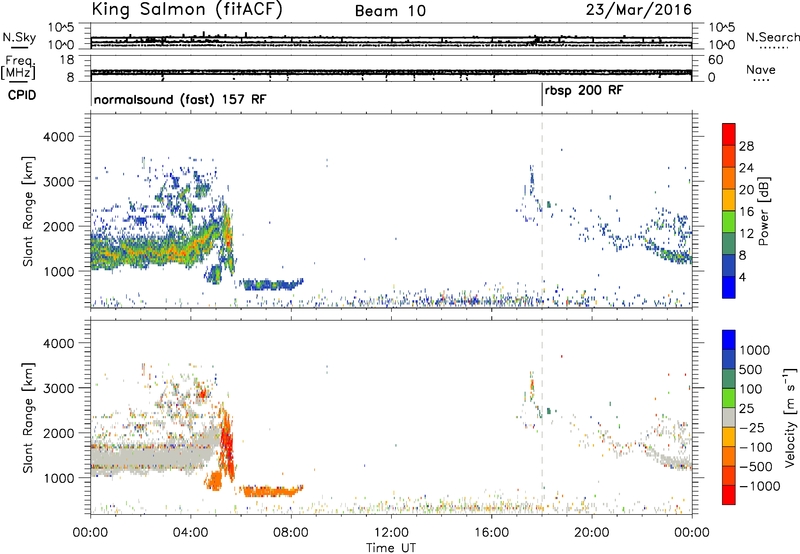Click 'normalsound (fast) 157 RF' text
This screenshot has height=554, width=800.
pyautogui.click(x=180, y=99)
